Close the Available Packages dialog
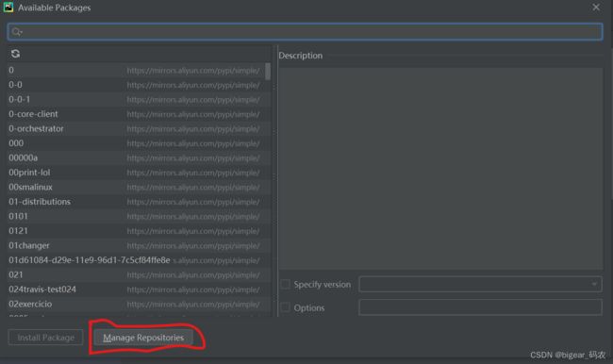The height and width of the screenshot is (364, 613). (x=596, y=8)
